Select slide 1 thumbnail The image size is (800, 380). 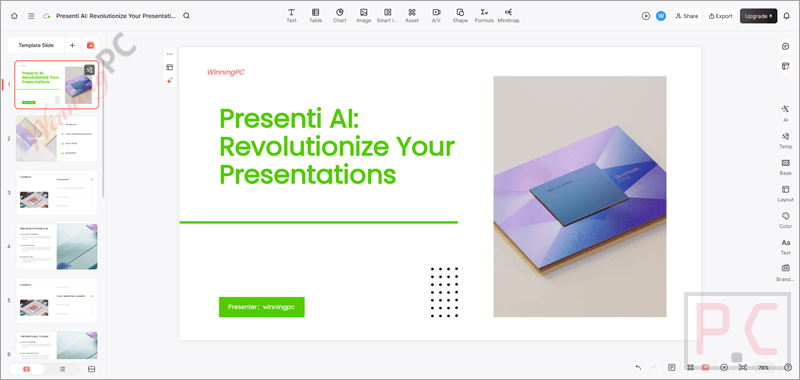point(57,85)
